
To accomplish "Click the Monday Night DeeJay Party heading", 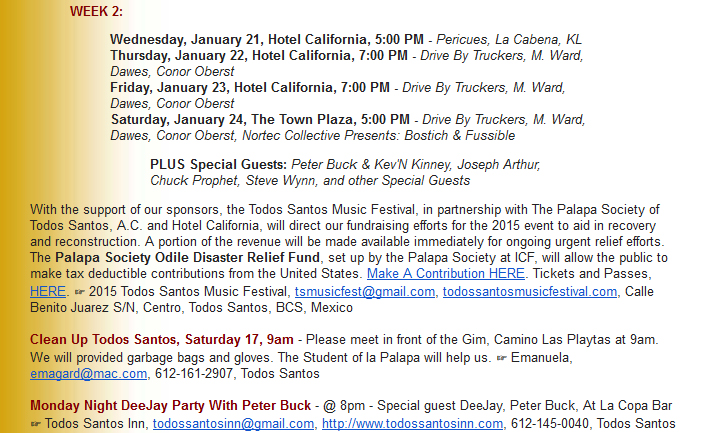I will pos(170,405).
